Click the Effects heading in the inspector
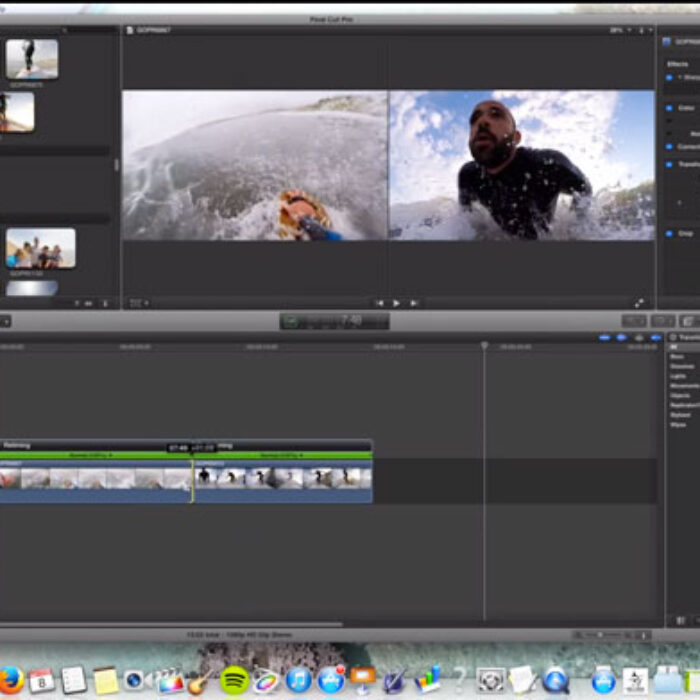The height and width of the screenshot is (700, 700). click(677, 64)
